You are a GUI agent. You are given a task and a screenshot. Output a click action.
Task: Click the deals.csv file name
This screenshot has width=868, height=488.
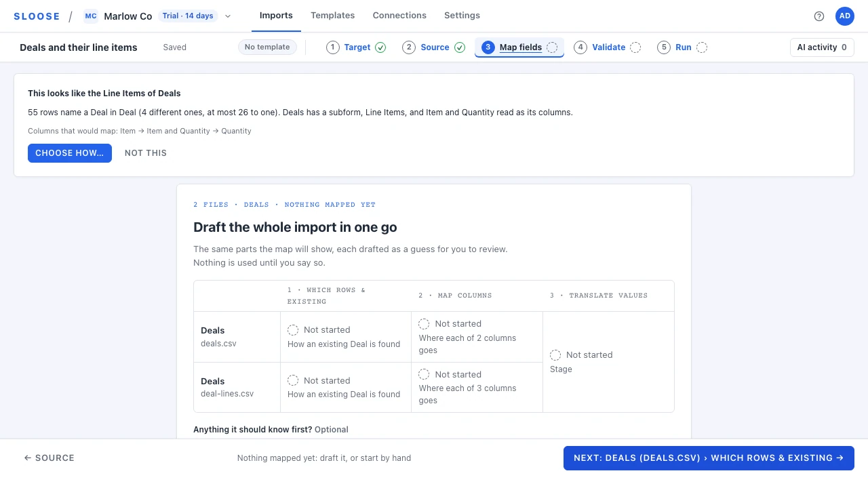[x=218, y=344]
